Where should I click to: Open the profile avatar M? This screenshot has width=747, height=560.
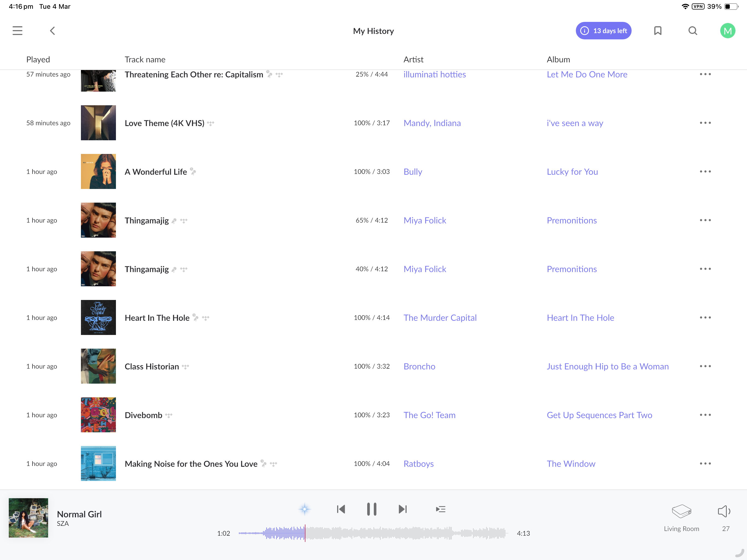[x=727, y=31]
